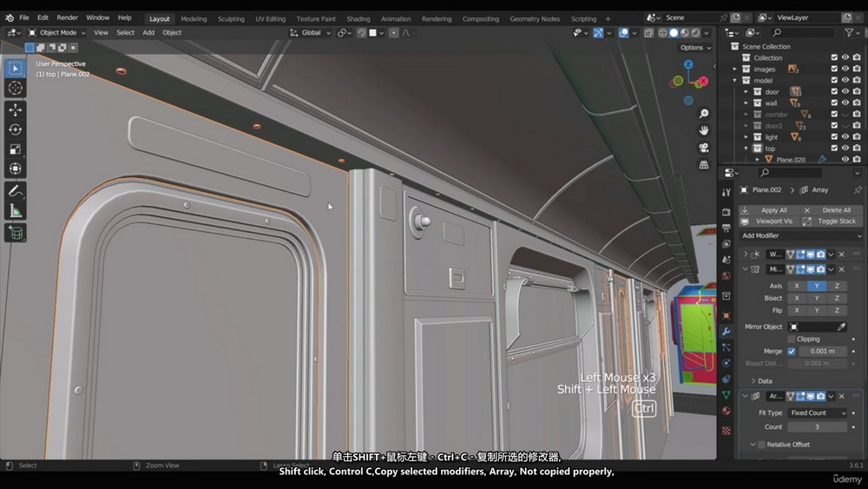The image size is (868, 489).
Task: Open the World properties tab
Action: (727, 276)
